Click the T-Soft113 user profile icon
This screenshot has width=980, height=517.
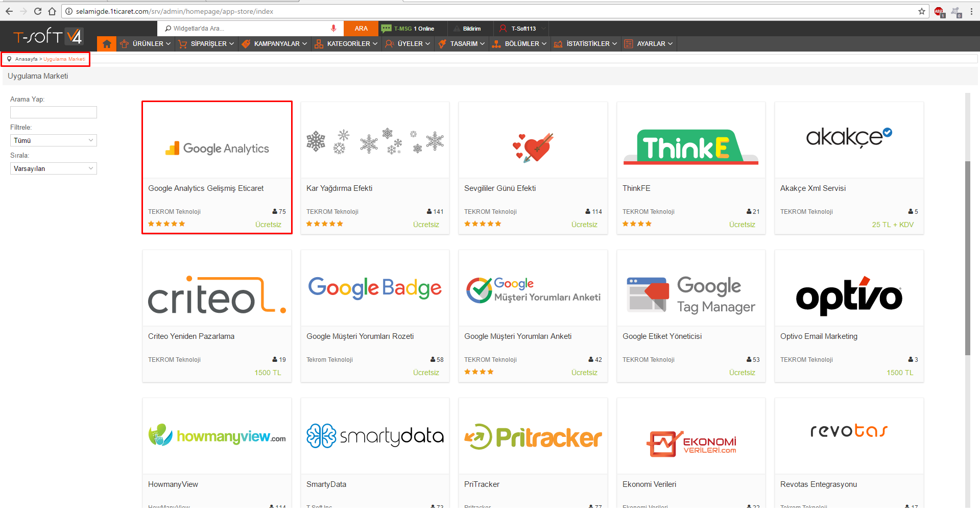503,29
